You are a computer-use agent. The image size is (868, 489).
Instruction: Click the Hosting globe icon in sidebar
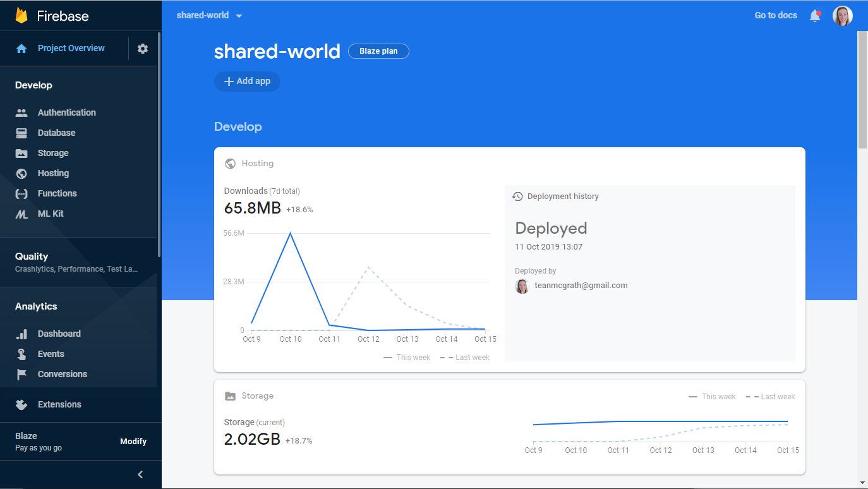click(21, 173)
